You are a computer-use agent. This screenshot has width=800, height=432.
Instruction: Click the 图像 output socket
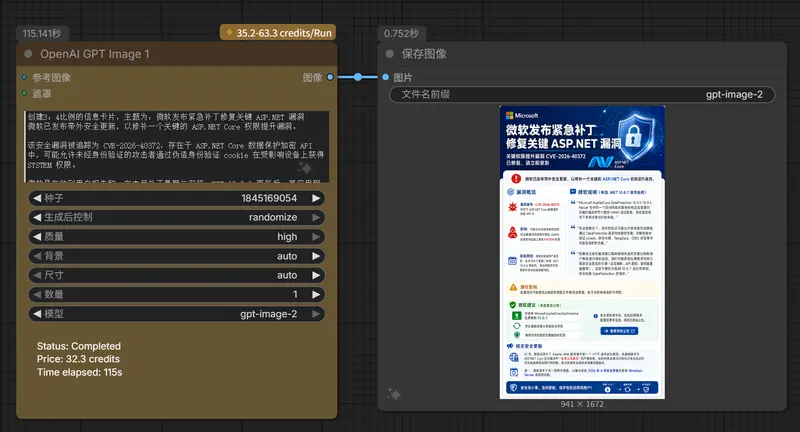coord(330,77)
